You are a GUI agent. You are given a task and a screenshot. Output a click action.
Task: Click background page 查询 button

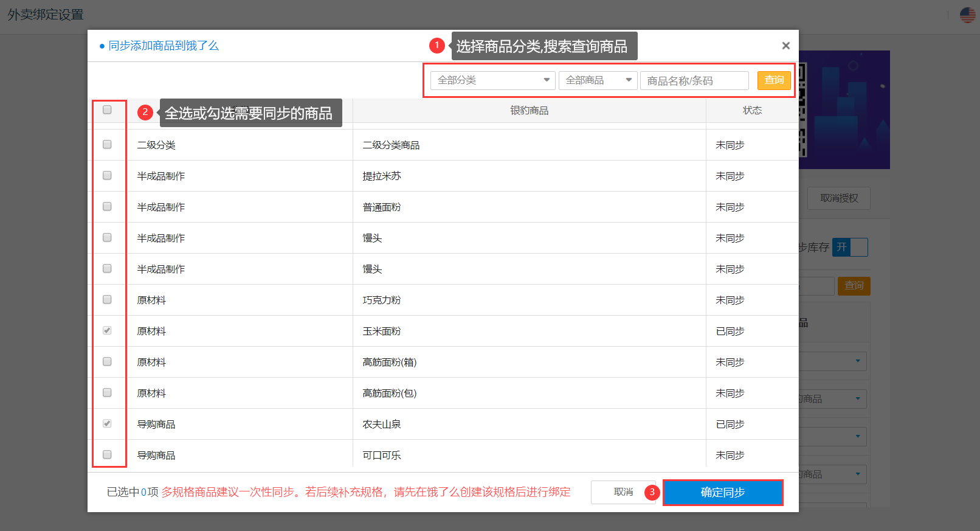854,286
